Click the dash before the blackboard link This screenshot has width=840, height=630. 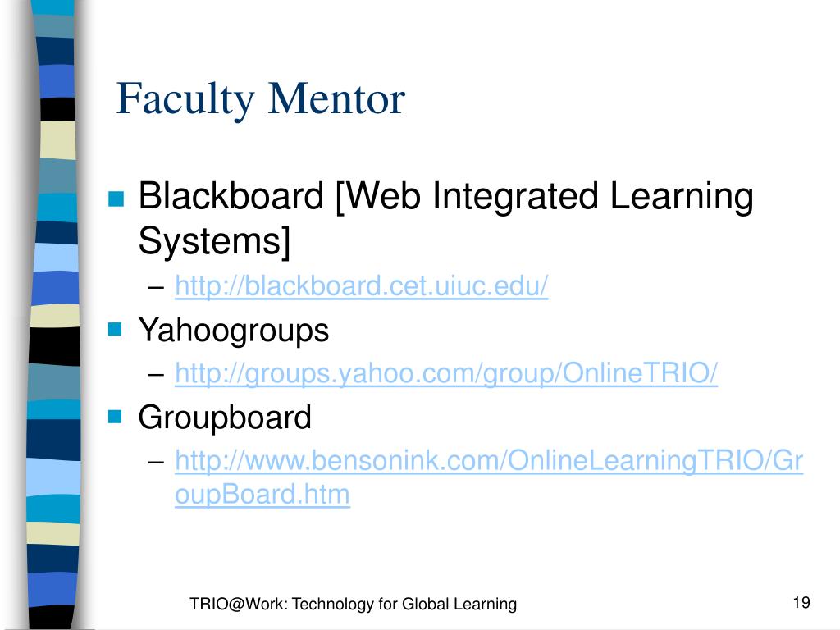[x=156, y=288]
